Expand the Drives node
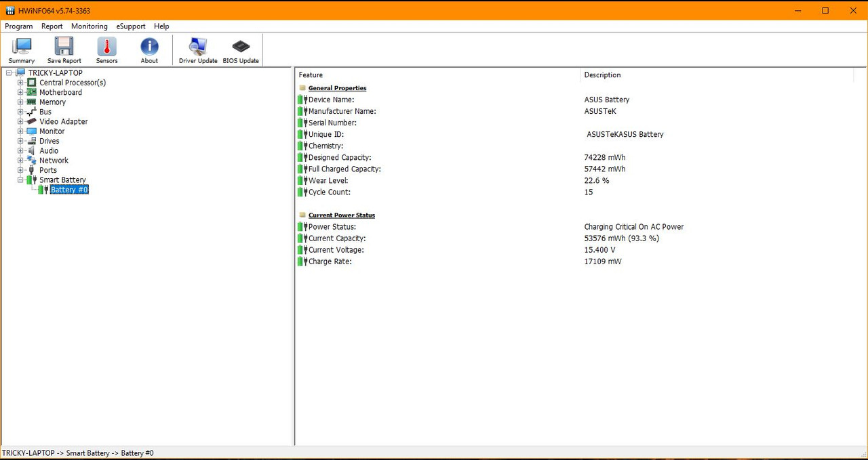The width and height of the screenshot is (868, 460). tap(20, 141)
